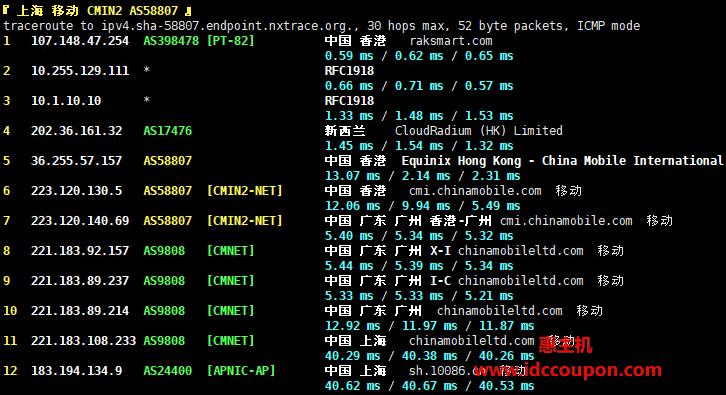Select latency 5.44 ms in hop 8
726x395 pixels.
[349, 266]
